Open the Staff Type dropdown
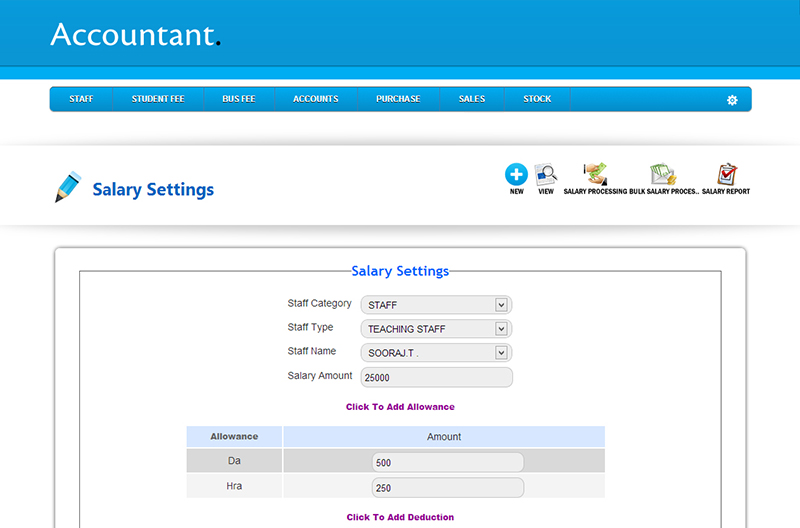800x528 pixels. coord(436,329)
